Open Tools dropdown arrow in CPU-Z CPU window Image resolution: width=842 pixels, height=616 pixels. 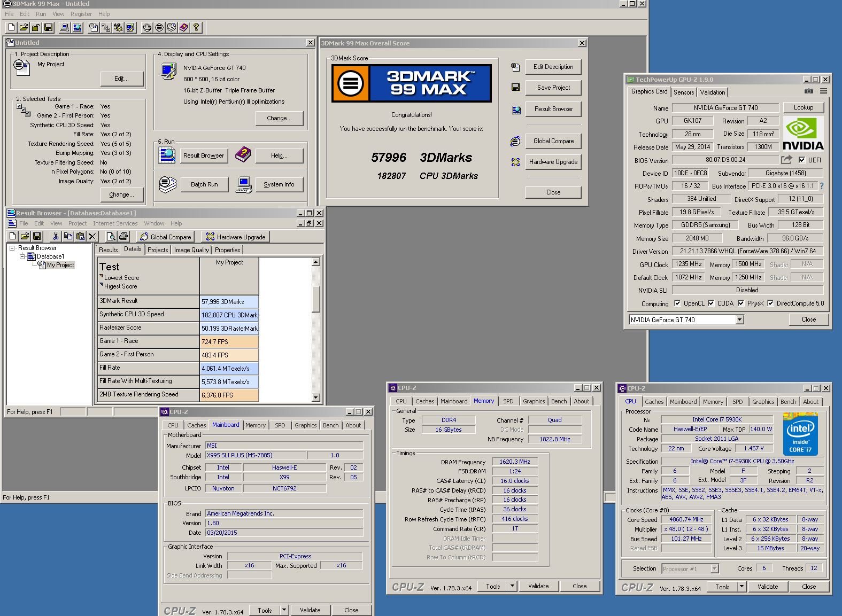[x=741, y=587]
